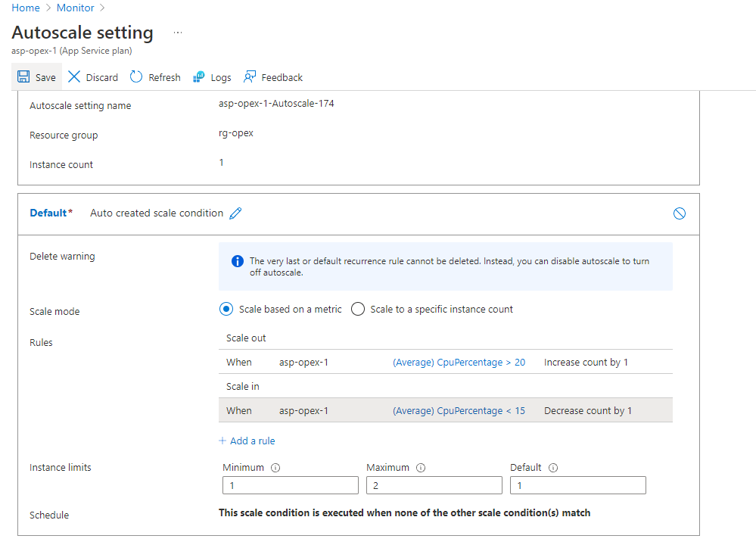Click the info icon next to Minimum
Screen dimensions: 756x545
pyautogui.click(x=275, y=468)
